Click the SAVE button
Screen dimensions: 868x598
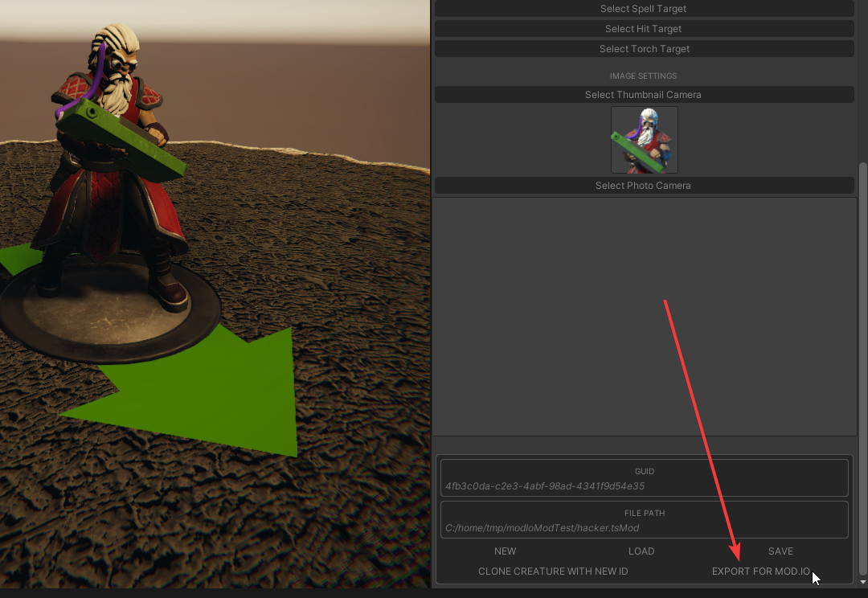pyautogui.click(x=780, y=551)
